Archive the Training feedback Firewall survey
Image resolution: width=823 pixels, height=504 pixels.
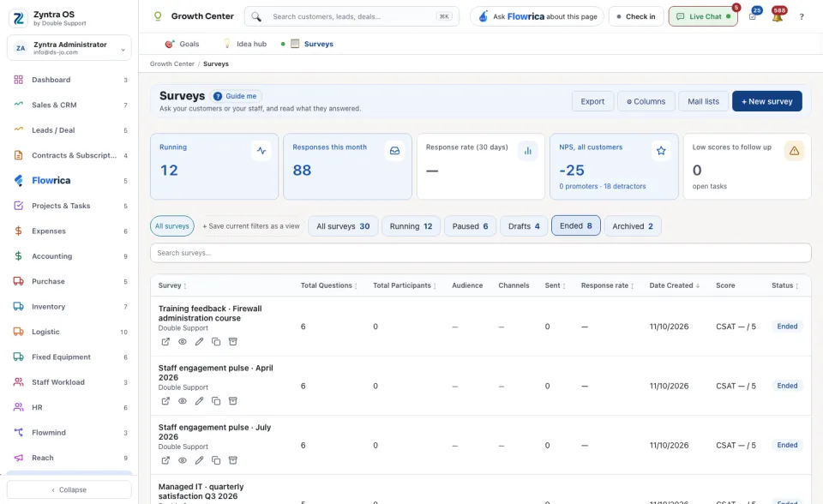pyautogui.click(x=233, y=342)
